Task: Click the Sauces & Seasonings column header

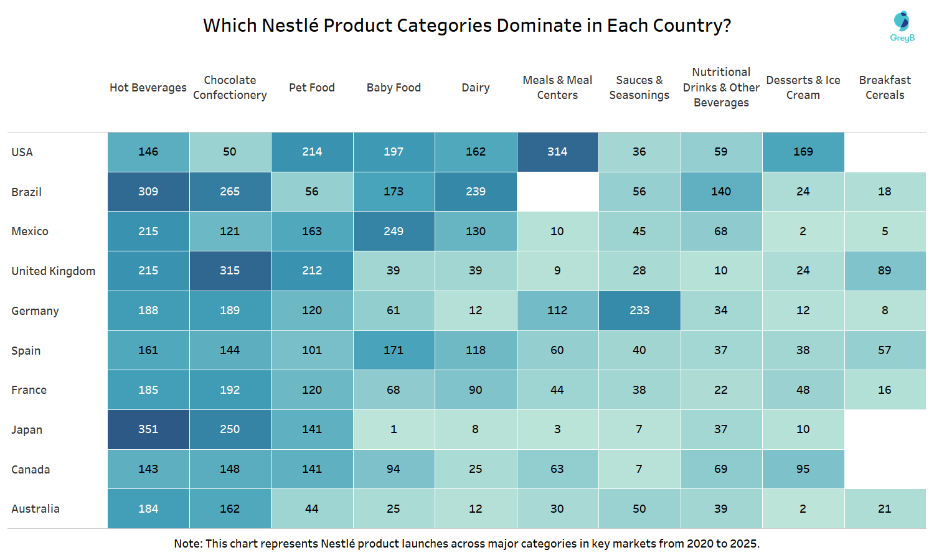Action: [x=639, y=88]
